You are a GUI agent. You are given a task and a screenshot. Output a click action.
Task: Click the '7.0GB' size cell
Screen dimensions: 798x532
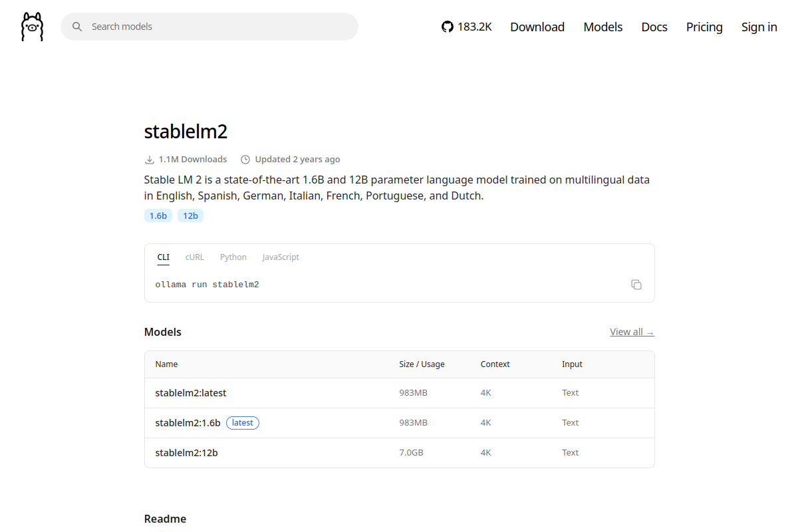tap(411, 453)
